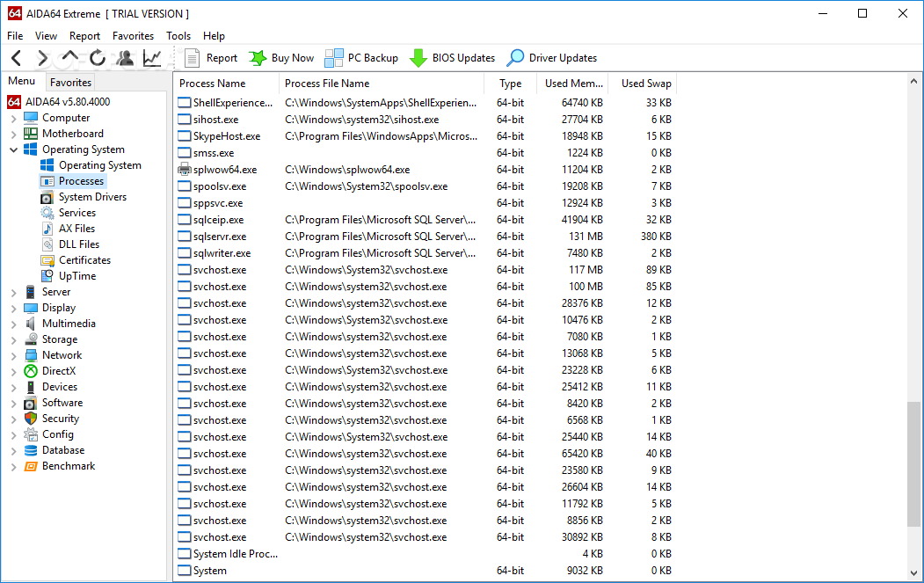
Task: Click the Services gear icon in the tree
Action: pos(47,213)
